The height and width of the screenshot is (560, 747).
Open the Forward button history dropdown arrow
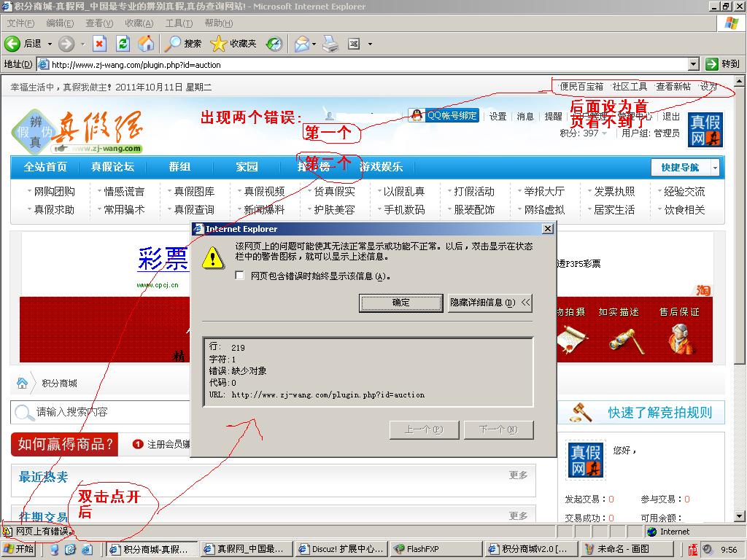pos(82,44)
